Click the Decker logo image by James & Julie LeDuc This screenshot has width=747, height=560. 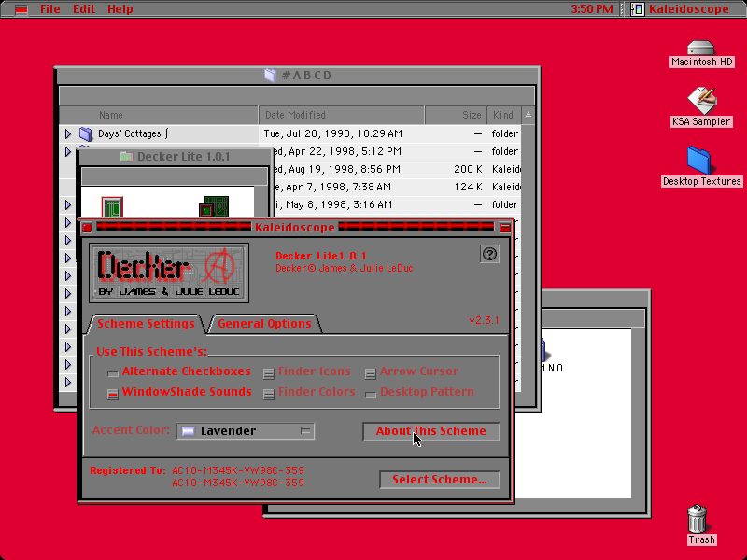click(169, 273)
